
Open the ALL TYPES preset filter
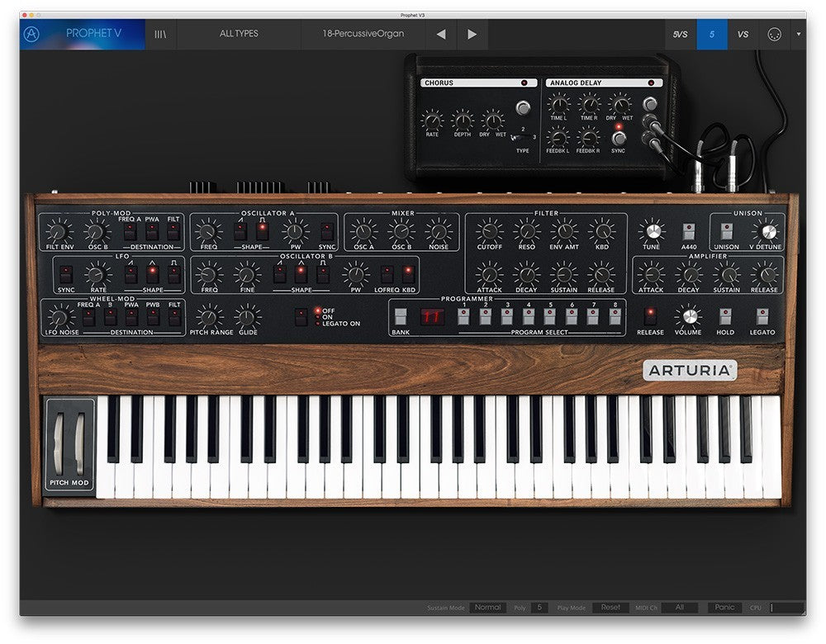click(239, 34)
